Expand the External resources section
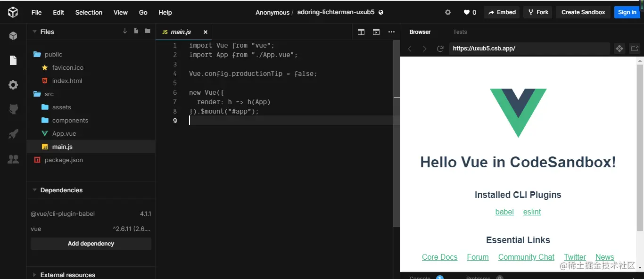This screenshot has width=644, height=279. [34, 275]
